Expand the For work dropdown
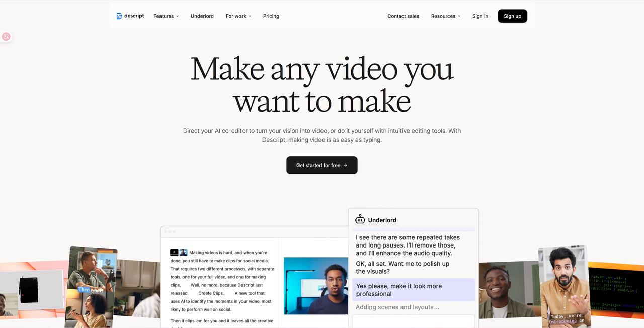 (238, 16)
